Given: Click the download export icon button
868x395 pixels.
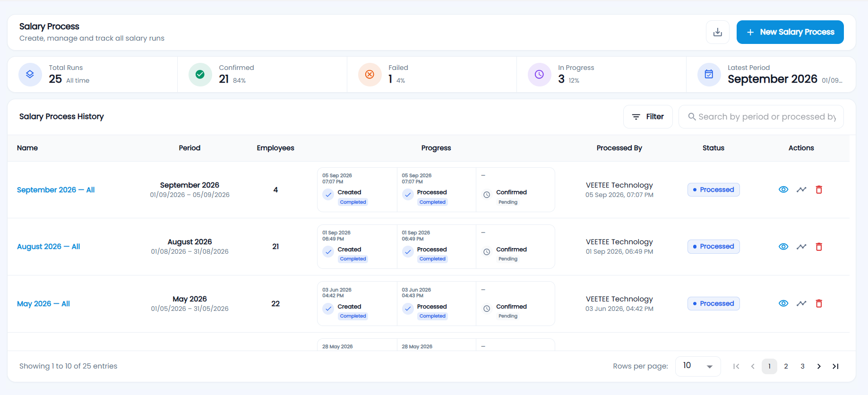Looking at the screenshot, I should [718, 32].
